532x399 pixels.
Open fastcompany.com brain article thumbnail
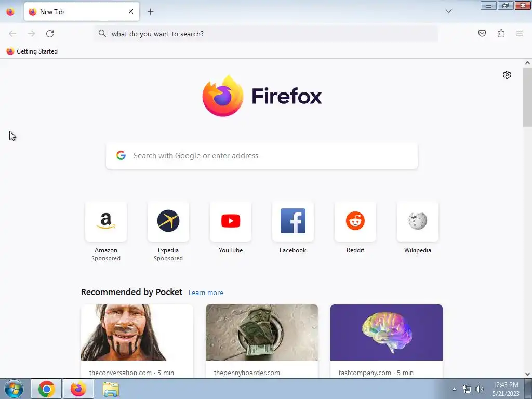(x=387, y=332)
